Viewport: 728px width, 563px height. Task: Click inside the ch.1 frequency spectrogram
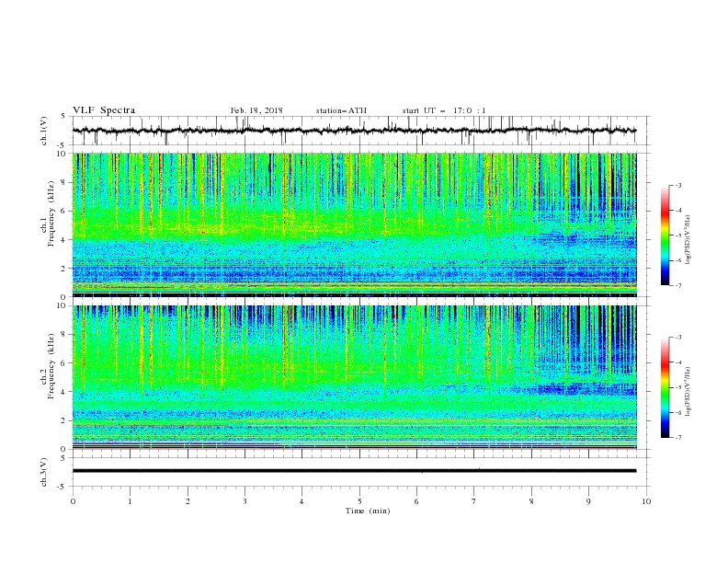click(355, 224)
